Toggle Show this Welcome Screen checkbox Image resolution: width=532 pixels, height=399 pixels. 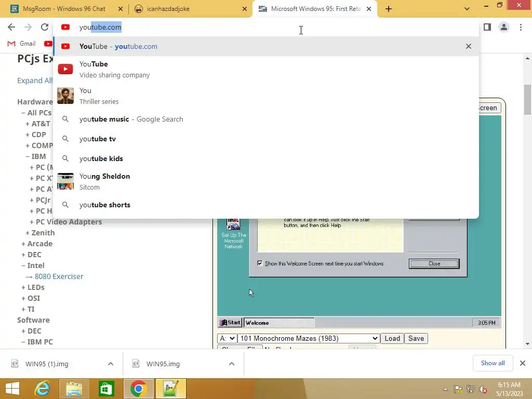(x=260, y=263)
